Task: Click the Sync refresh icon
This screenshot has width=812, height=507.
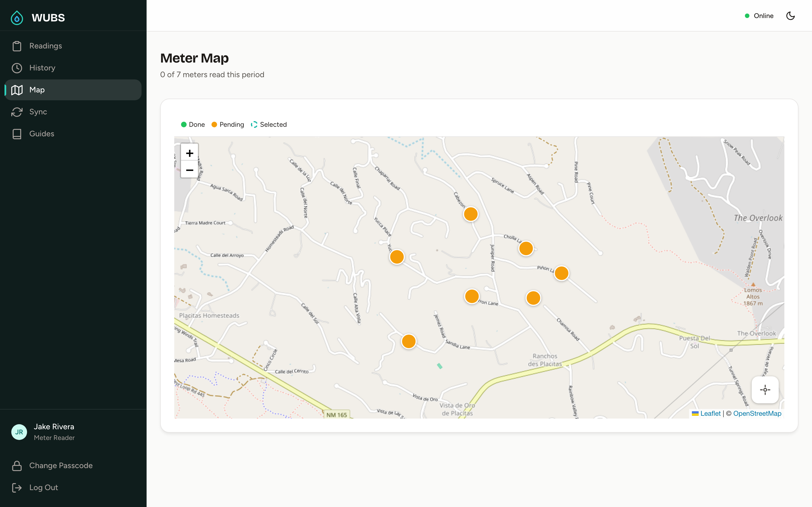Action: coord(17,112)
